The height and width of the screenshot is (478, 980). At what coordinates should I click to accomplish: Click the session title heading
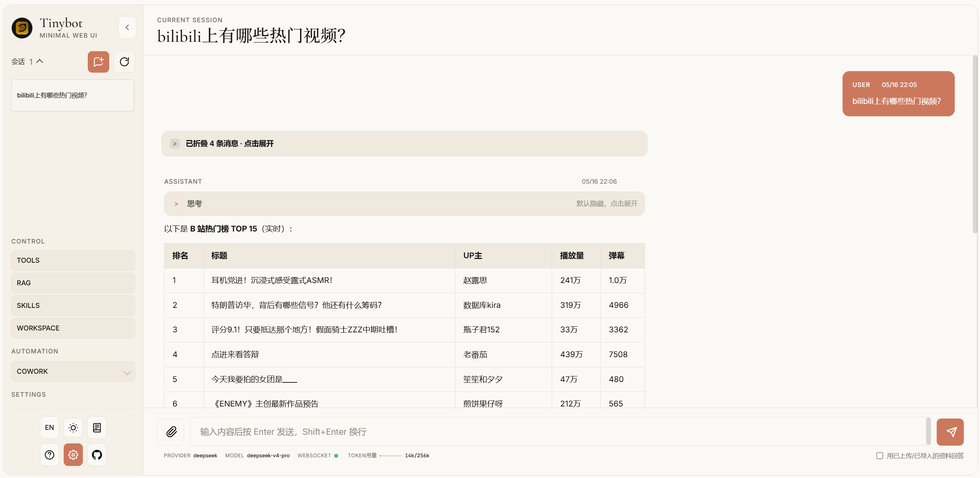click(251, 36)
